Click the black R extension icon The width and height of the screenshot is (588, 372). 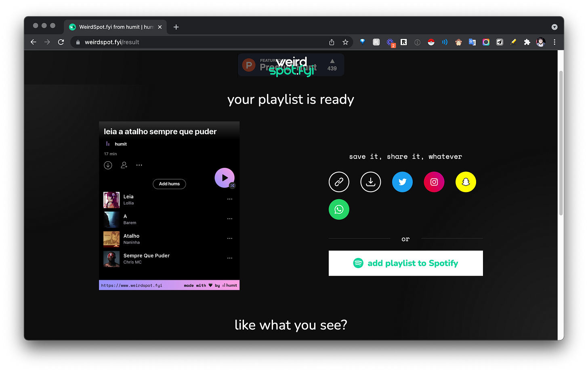pos(404,42)
